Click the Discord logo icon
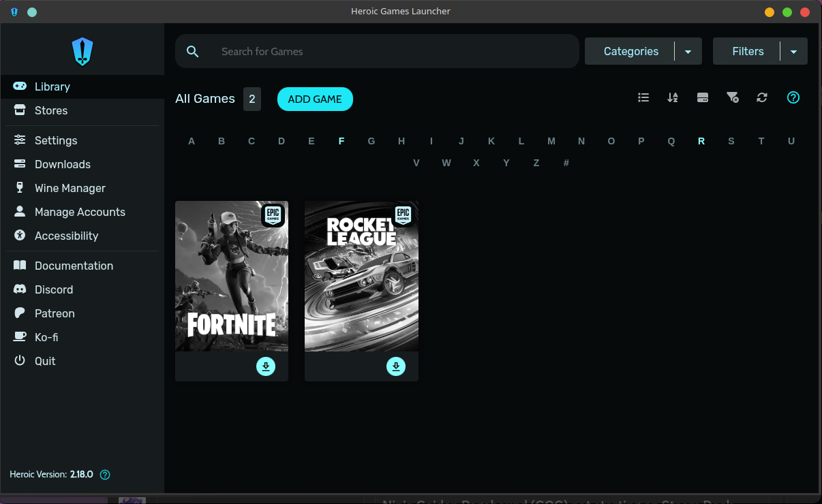The width and height of the screenshot is (822, 504). pos(20,289)
